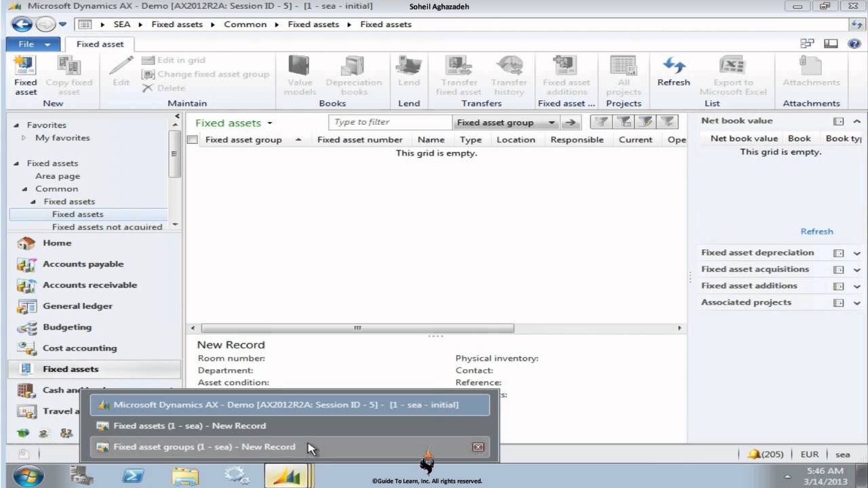The image size is (868, 488).
Task: Open Server Manager taskbar icon
Action: 81,476
